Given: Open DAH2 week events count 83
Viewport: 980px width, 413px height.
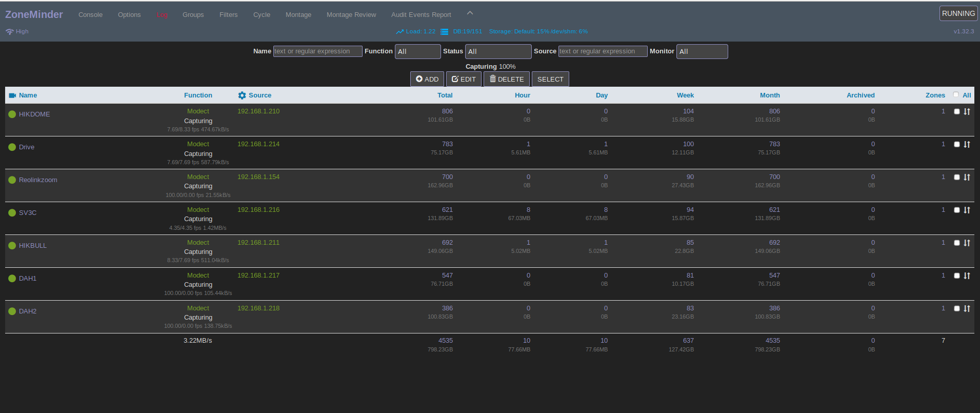Looking at the screenshot, I should [x=690, y=308].
